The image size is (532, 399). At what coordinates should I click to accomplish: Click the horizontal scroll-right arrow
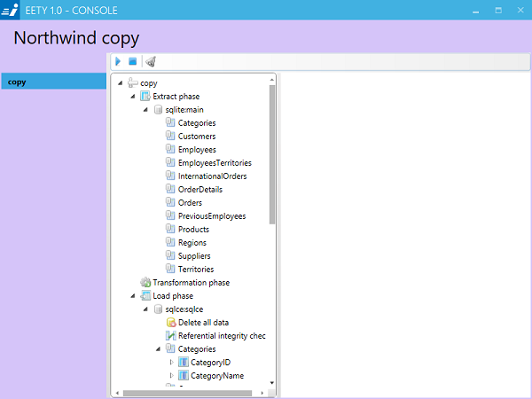pyautogui.click(x=262, y=393)
